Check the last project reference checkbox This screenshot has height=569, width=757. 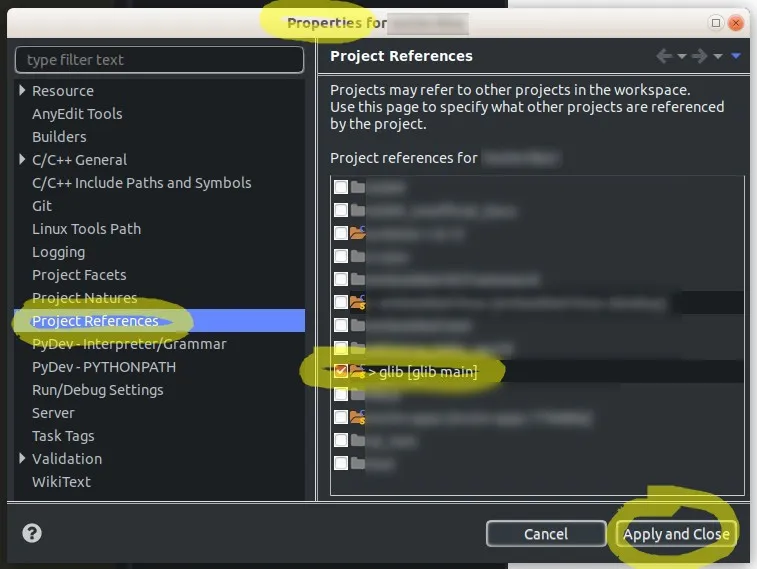[x=341, y=463]
